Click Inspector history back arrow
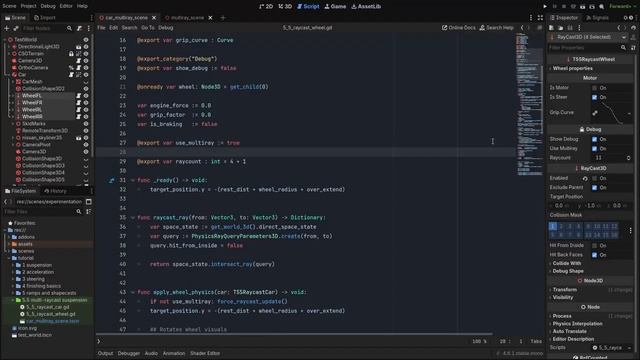Image resolution: width=640 pixels, height=360 pixels. [619, 28]
